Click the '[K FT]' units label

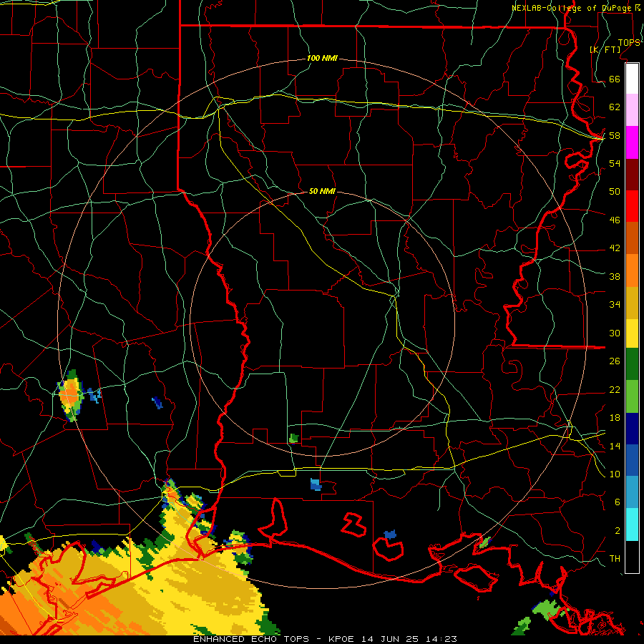click(605, 49)
